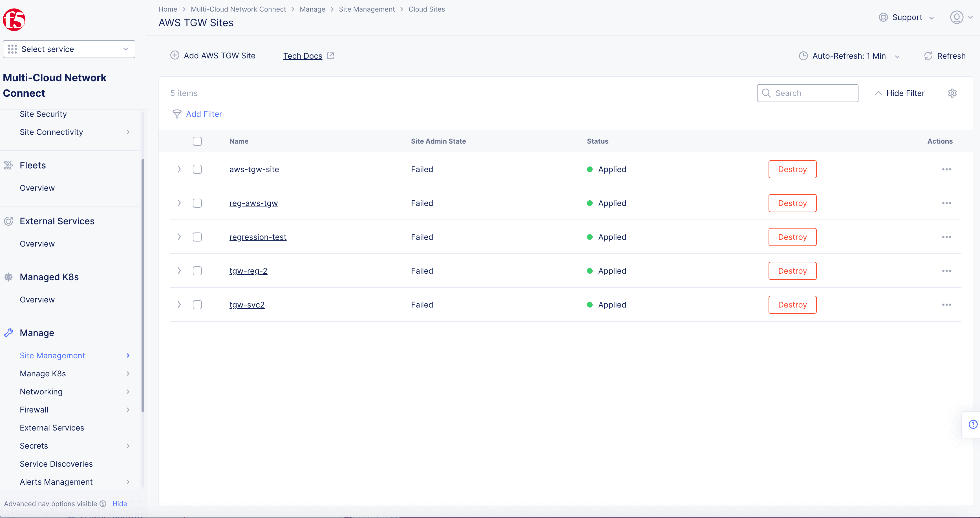Open Site Connectivity submenu

(x=74, y=132)
